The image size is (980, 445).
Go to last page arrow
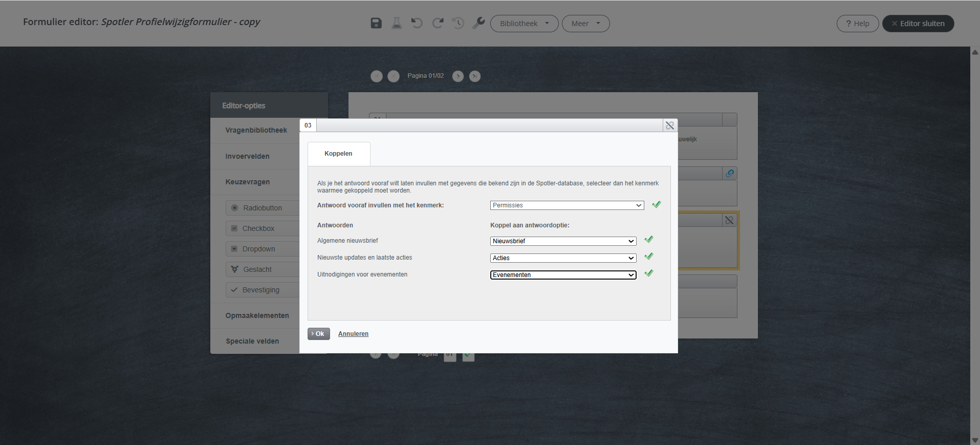click(475, 76)
